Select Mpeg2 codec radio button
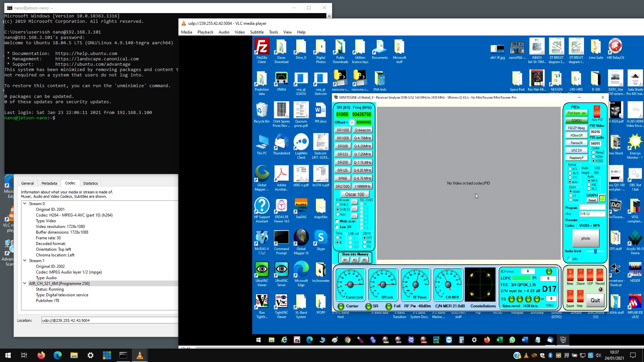The width and height of the screenshot is (644, 362). click(593, 152)
